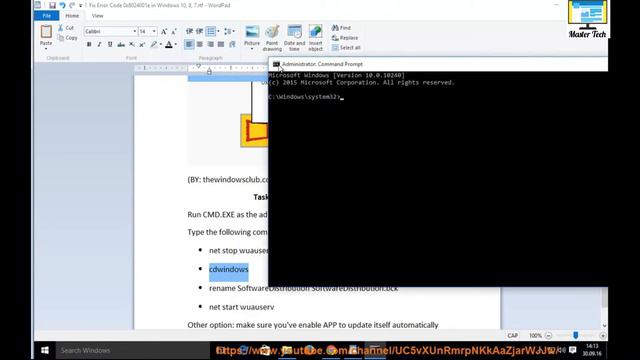Save the document from quick access toolbar
The image size is (640, 360).
point(52,5)
